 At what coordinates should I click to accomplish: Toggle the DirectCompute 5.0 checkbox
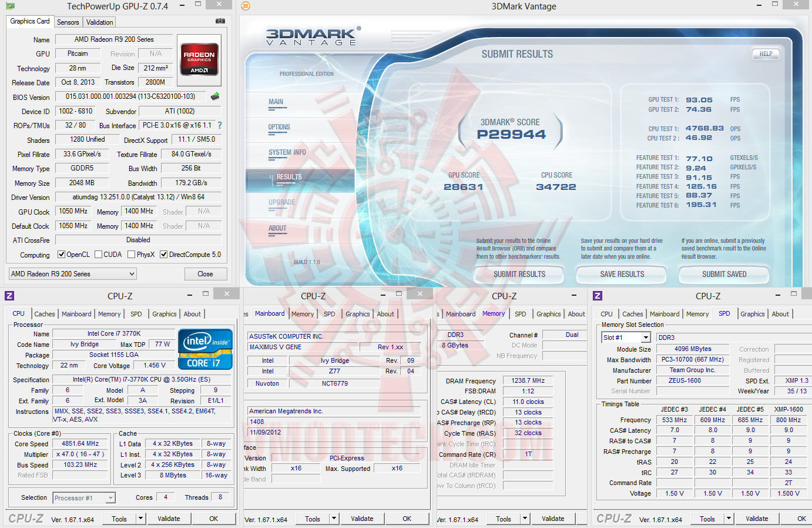click(163, 255)
